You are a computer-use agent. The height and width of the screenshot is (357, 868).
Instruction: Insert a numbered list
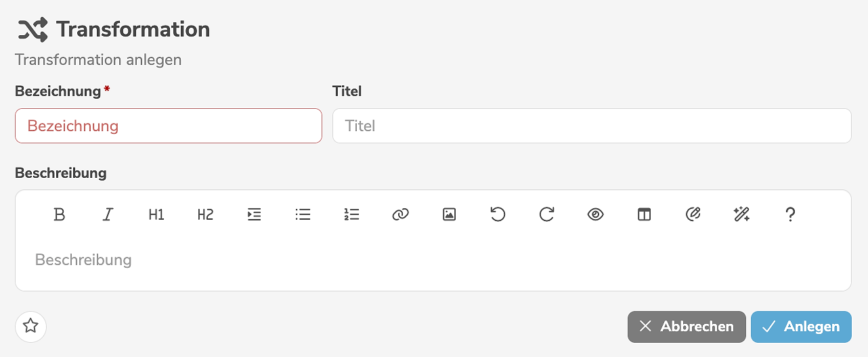point(351,215)
